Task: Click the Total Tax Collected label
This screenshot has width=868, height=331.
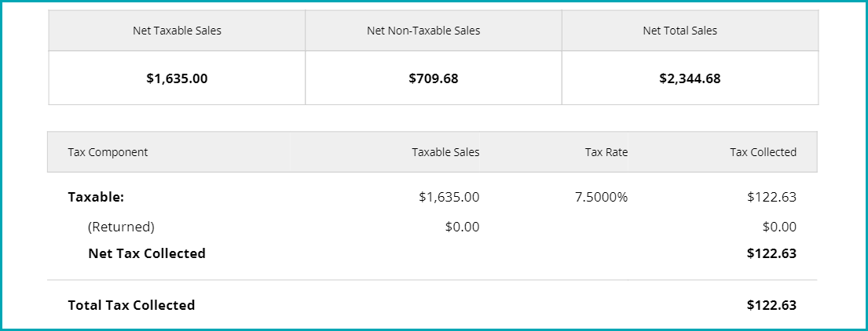Action: tap(131, 305)
